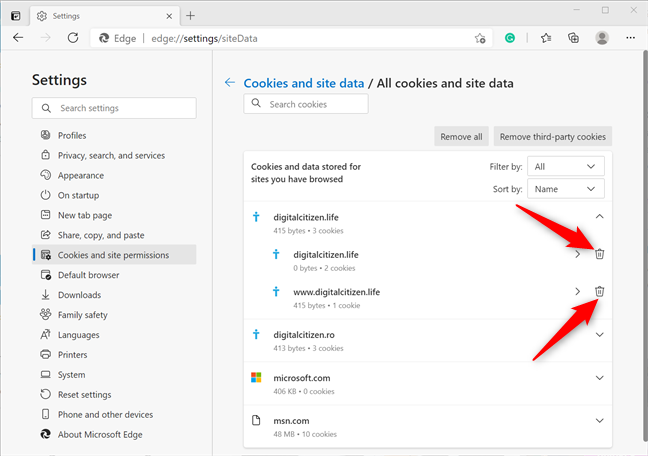
Task: Expand the digitalcitizen.ro group
Action: tap(599, 334)
